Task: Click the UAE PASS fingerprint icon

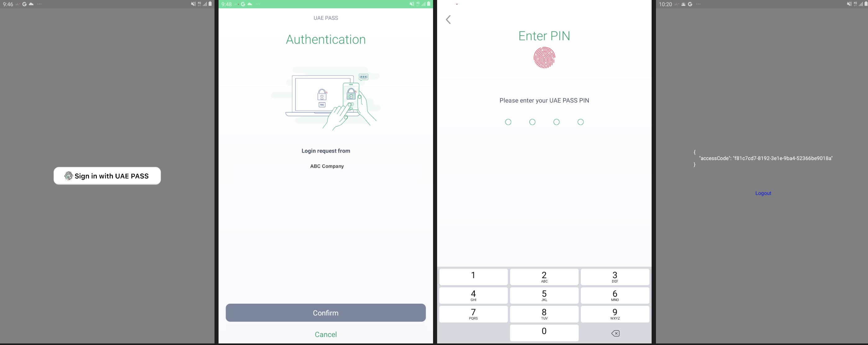Action: [544, 58]
